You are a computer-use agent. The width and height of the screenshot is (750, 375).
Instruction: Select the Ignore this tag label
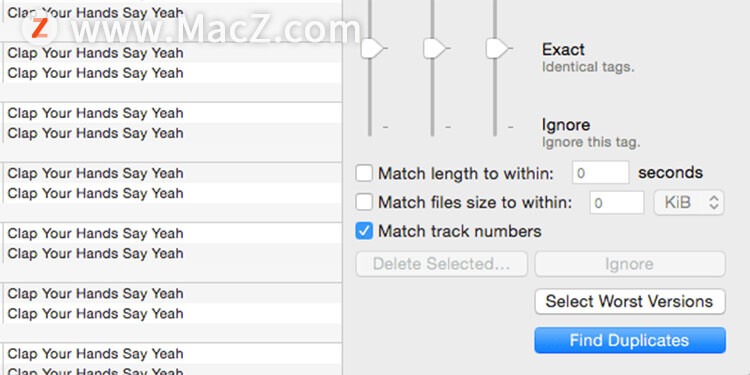point(591,133)
